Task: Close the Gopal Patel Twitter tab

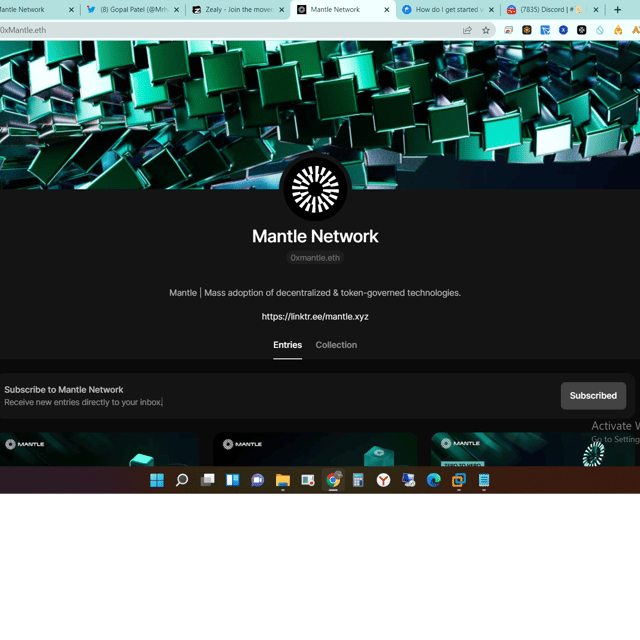Action: pyautogui.click(x=176, y=9)
